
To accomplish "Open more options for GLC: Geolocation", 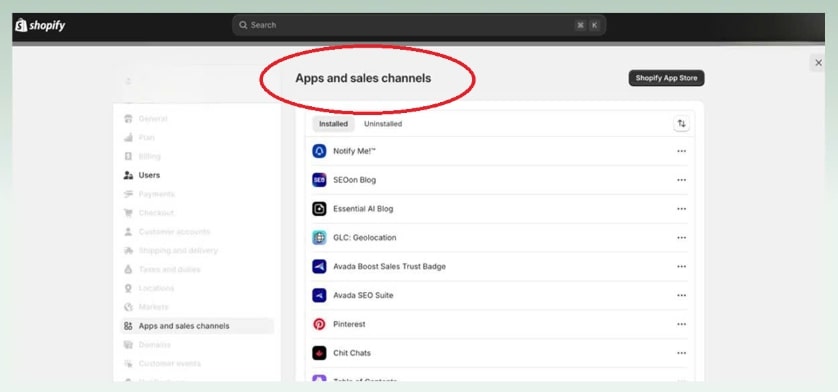I will tap(681, 238).
